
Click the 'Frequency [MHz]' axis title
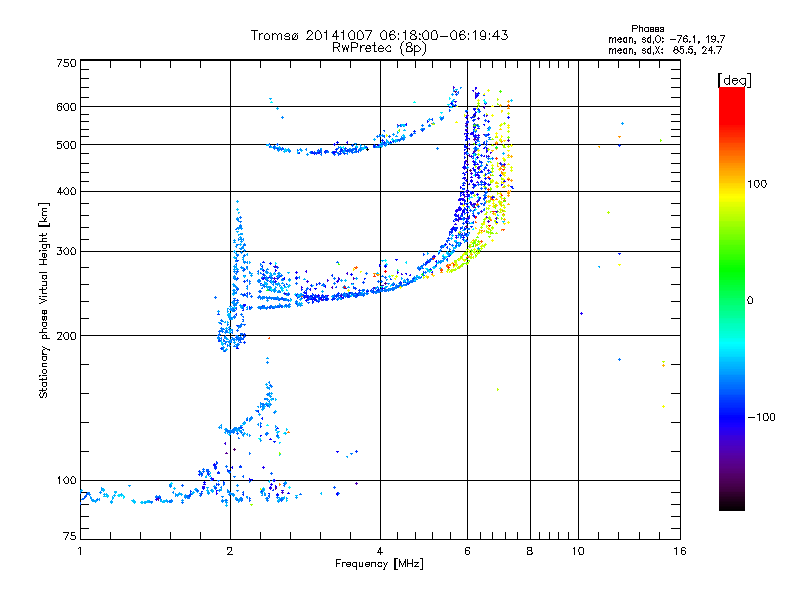click(379, 564)
